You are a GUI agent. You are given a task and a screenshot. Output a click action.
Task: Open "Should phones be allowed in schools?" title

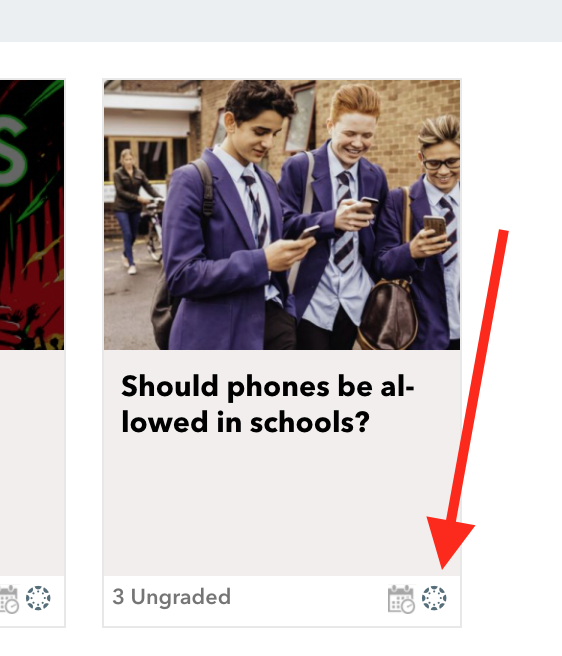(268, 404)
